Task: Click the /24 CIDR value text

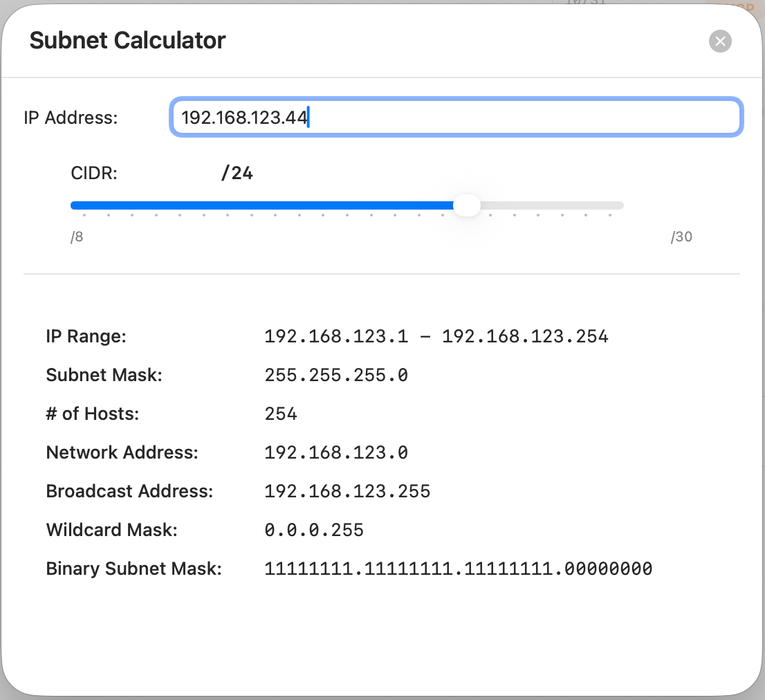Action: click(x=237, y=173)
